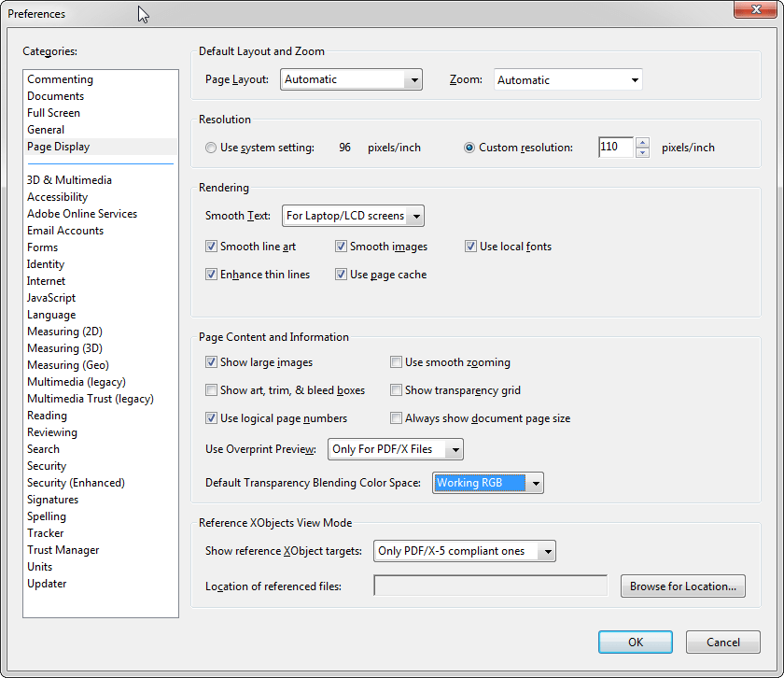Select the Use system setting radio button

(210, 147)
